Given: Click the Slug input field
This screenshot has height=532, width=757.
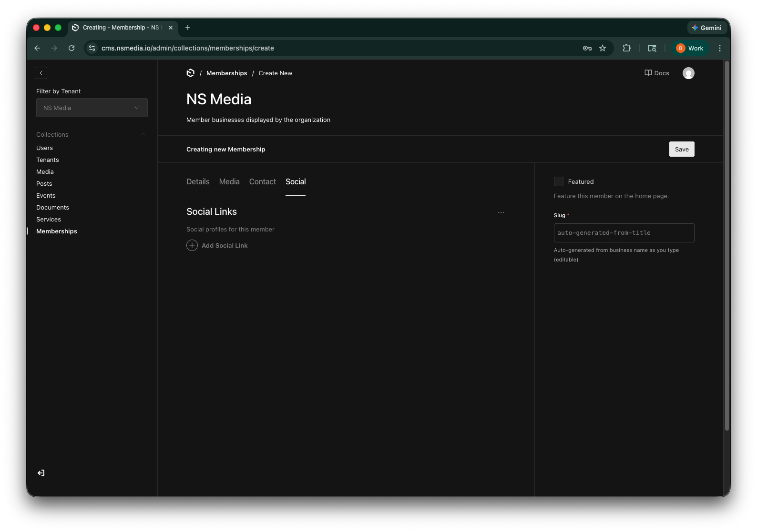Looking at the screenshot, I should coord(624,233).
